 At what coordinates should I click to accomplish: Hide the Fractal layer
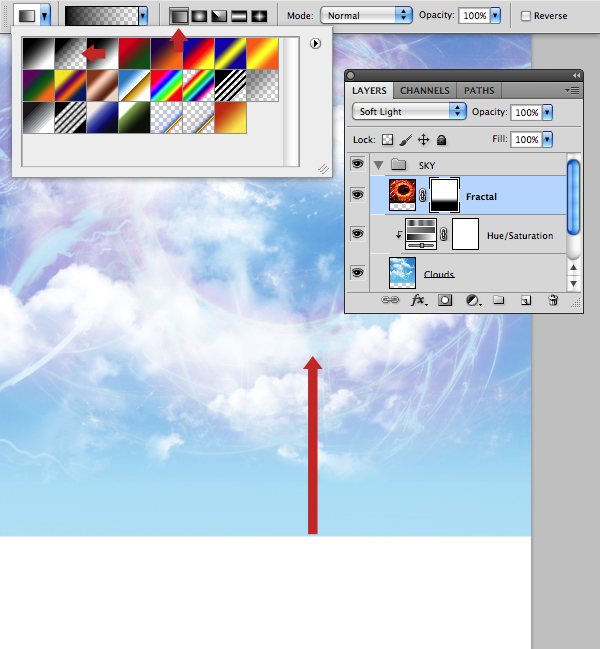pos(358,195)
